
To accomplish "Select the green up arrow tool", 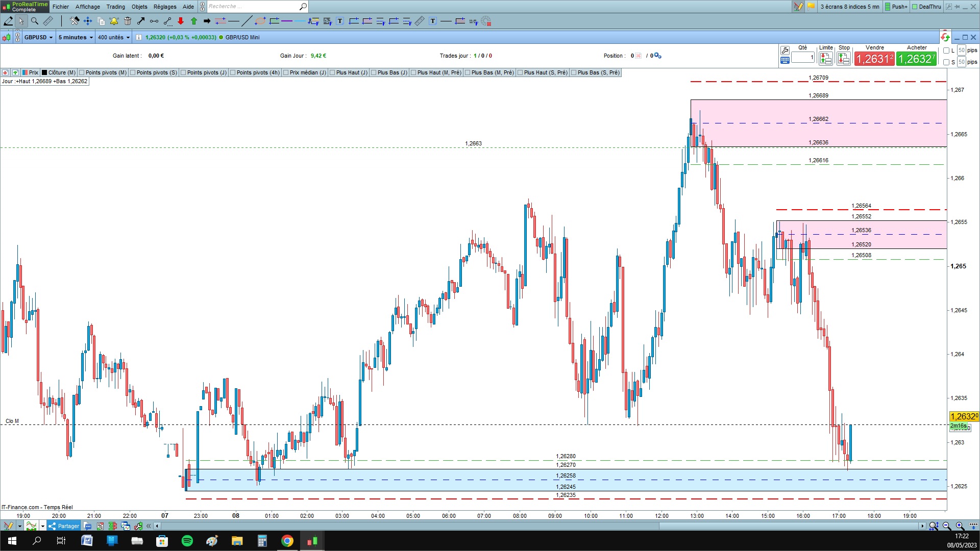I will point(194,21).
